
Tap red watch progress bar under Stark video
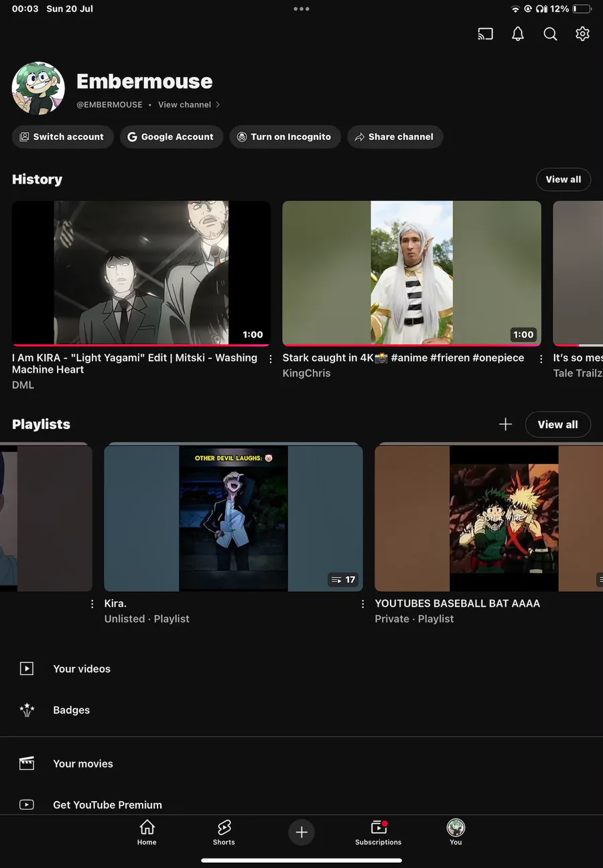(411, 345)
